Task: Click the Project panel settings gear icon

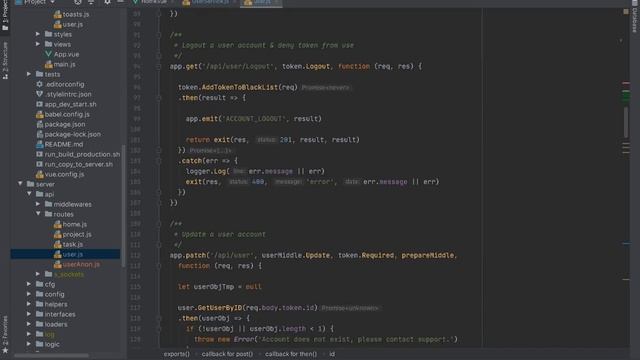Action: tap(107, 2)
